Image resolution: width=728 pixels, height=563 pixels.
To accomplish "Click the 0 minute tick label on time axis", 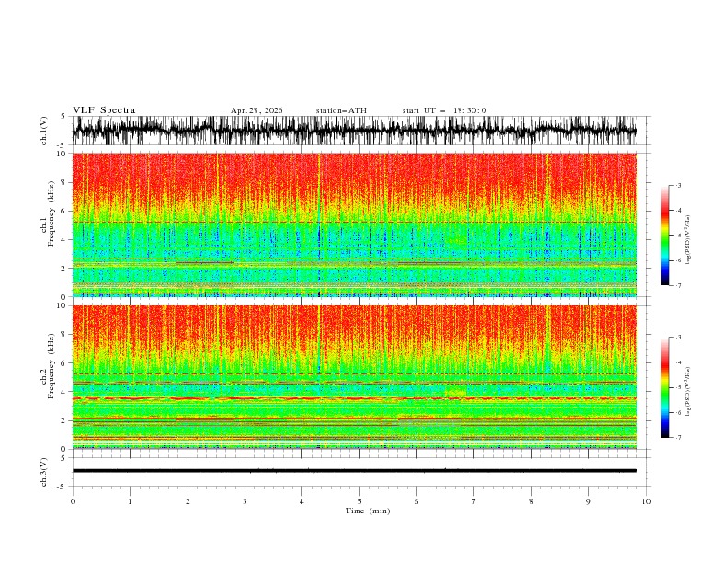I will (x=73, y=501).
